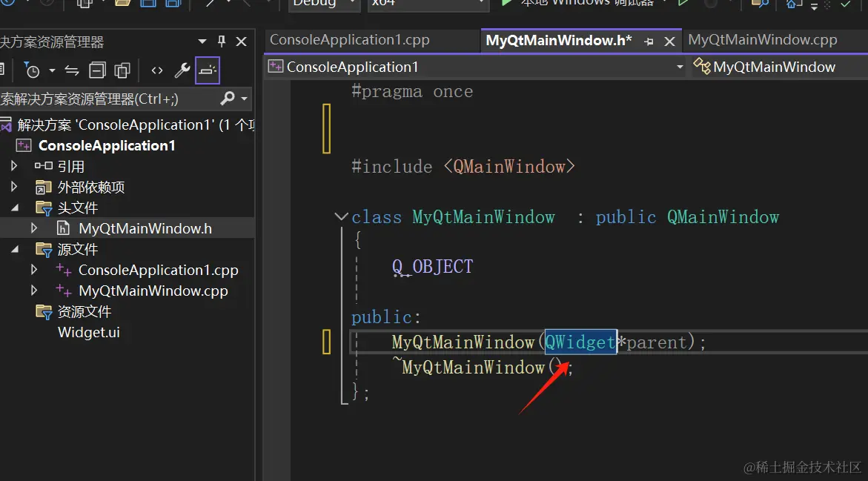Click the View Code angle brackets icon
868x481 pixels.
click(x=157, y=70)
